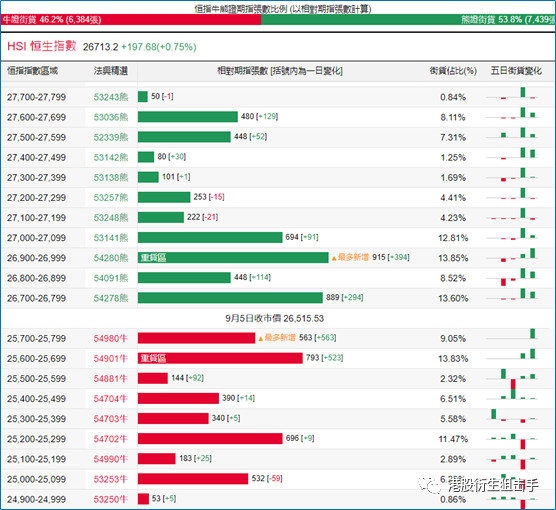Click the orange 最多新增 triangle in bull row
556x510 pixels.
click(261, 339)
